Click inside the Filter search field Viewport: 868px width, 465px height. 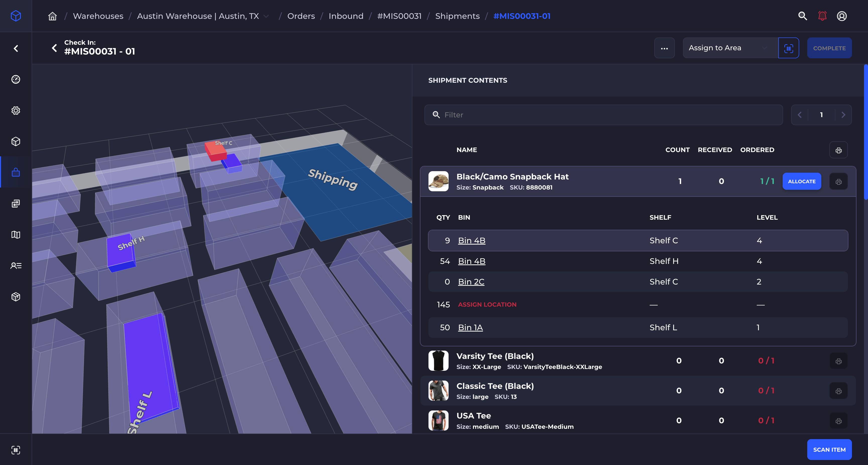[603, 115]
